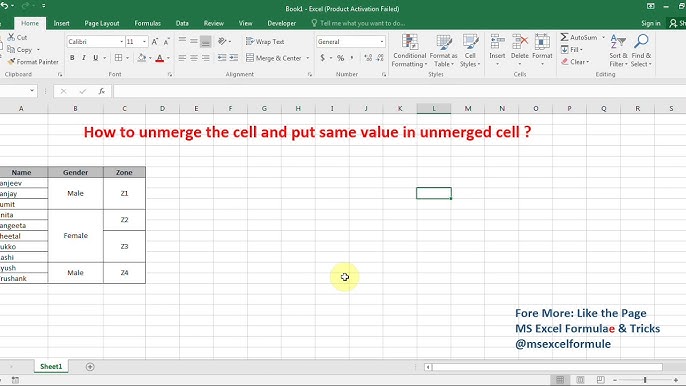Switch to Page Layout view in status bar
Screen dimensions: 686x386
tap(580, 380)
